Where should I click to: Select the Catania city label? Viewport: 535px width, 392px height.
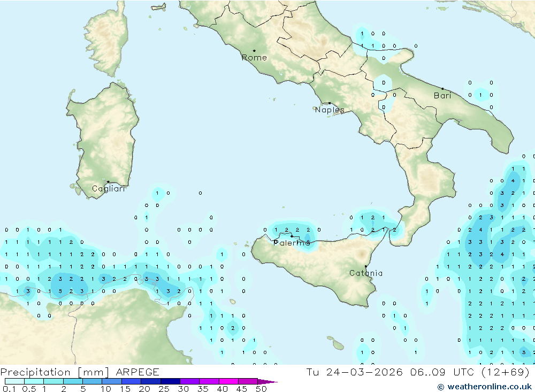click(x=366, y=273)
